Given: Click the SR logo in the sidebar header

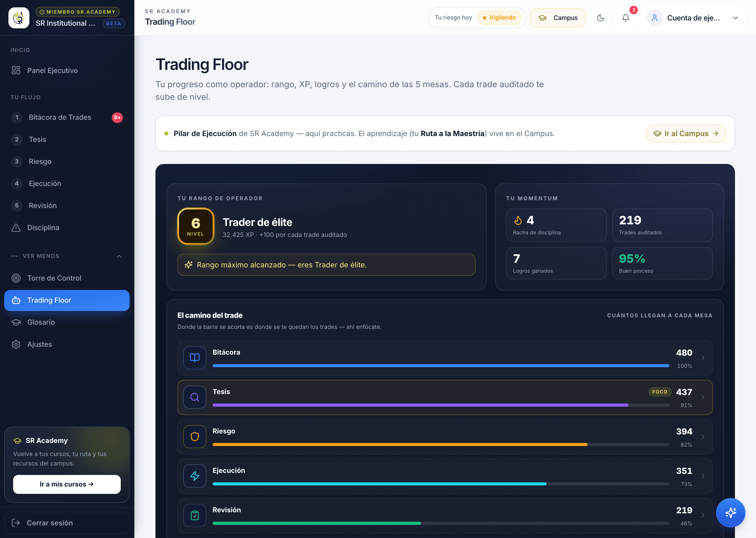Looking at the screenshot, I should pyautogui.click(x=19, y=18).
